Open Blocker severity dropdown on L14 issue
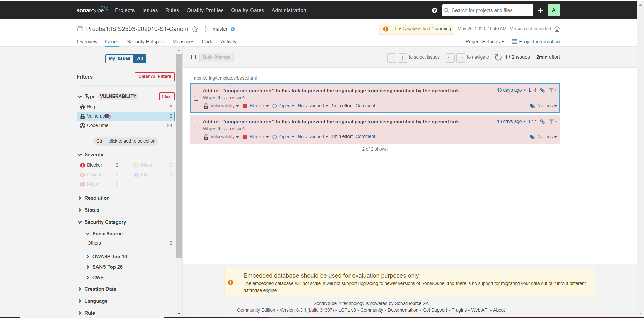Image resolution: width=644 pixels, height=318 pixels. [259, 106]
